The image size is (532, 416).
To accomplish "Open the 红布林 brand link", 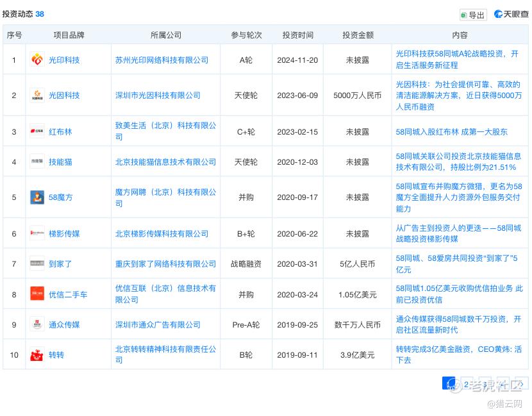I will (x=60, y=131).
